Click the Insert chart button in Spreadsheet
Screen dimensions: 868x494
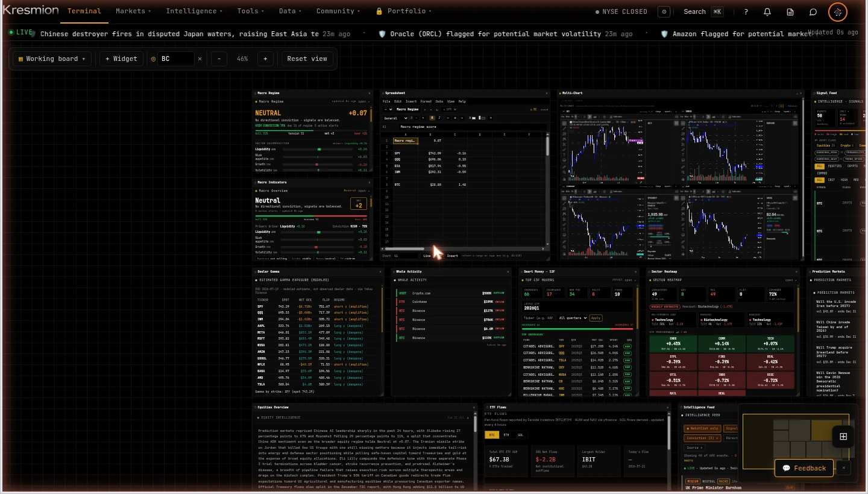point(453,256)
